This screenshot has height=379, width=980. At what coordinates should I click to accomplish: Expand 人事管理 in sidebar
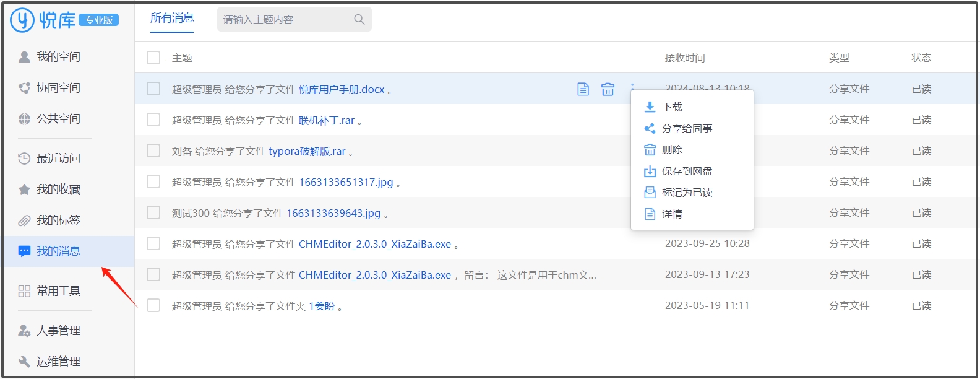click(x=58, y=331)
